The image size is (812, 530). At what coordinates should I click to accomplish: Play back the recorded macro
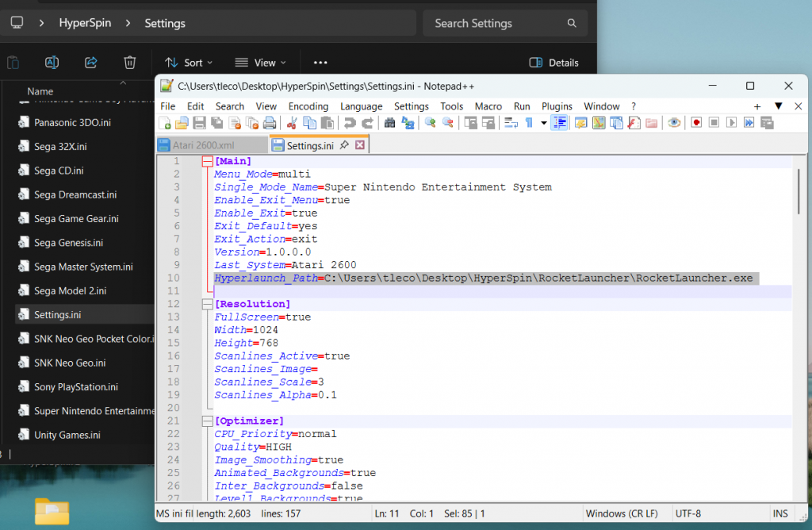(732, 123)
